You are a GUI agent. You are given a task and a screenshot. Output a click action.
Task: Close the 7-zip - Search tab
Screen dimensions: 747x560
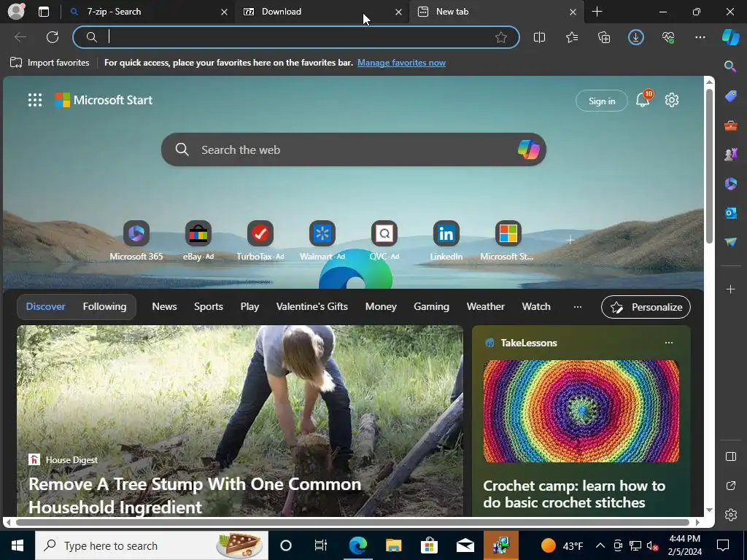[224, 12]
